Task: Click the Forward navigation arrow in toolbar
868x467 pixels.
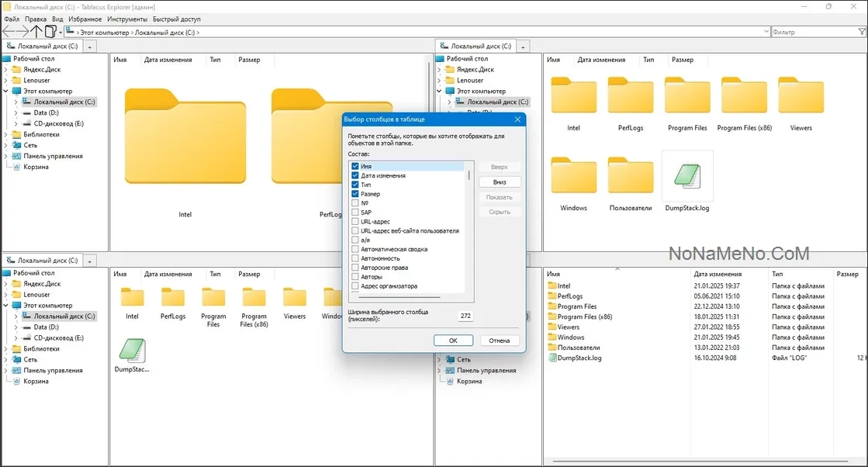Action: [x=22, y=32]
